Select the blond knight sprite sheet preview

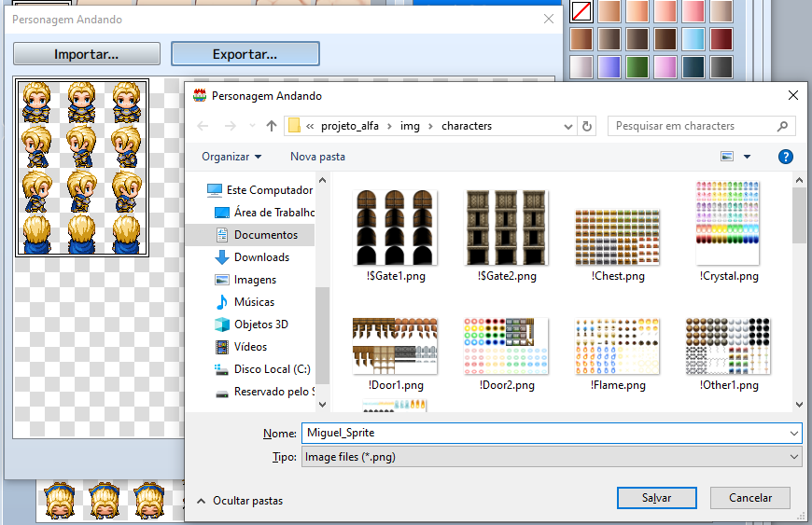82,168
